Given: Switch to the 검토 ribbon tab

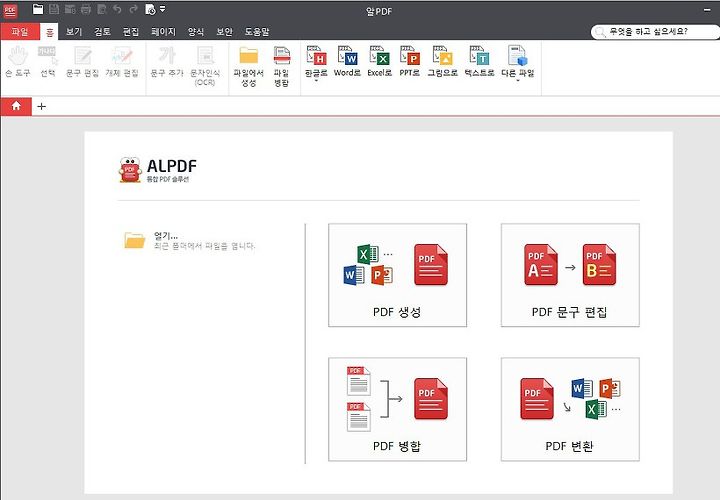Looking at the screenshot, I should click(x=102, y=32).
